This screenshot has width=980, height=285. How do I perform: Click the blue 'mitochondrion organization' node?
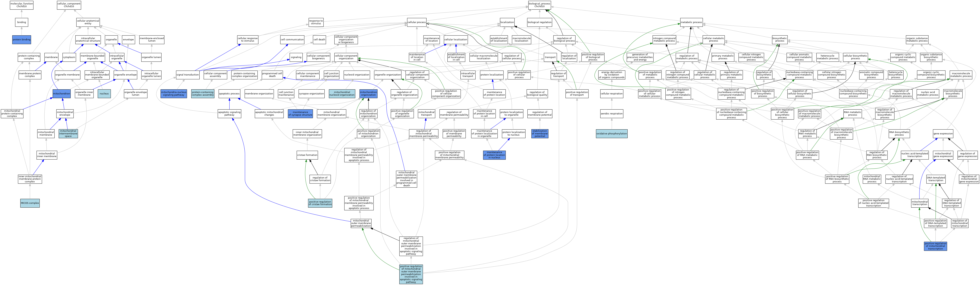click(368, 94)
